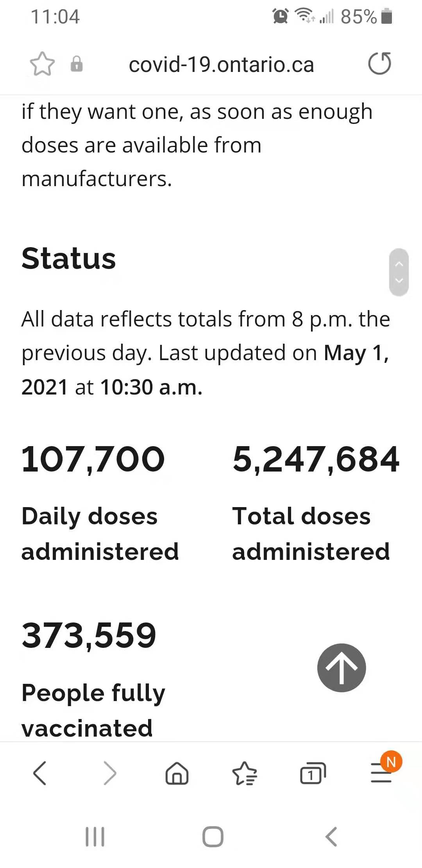Open Android recent apps button
422x868 pixels.
click(95, 837)
